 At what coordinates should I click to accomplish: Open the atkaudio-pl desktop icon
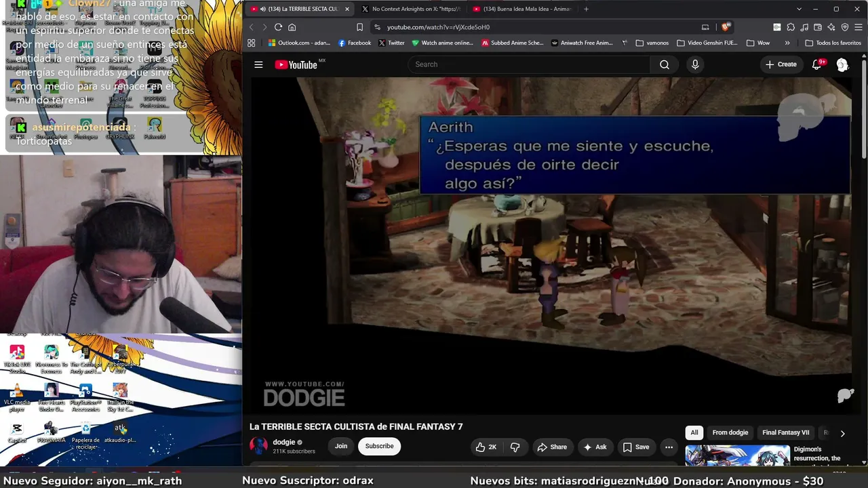pyautogui.click(x=120, y=432)
